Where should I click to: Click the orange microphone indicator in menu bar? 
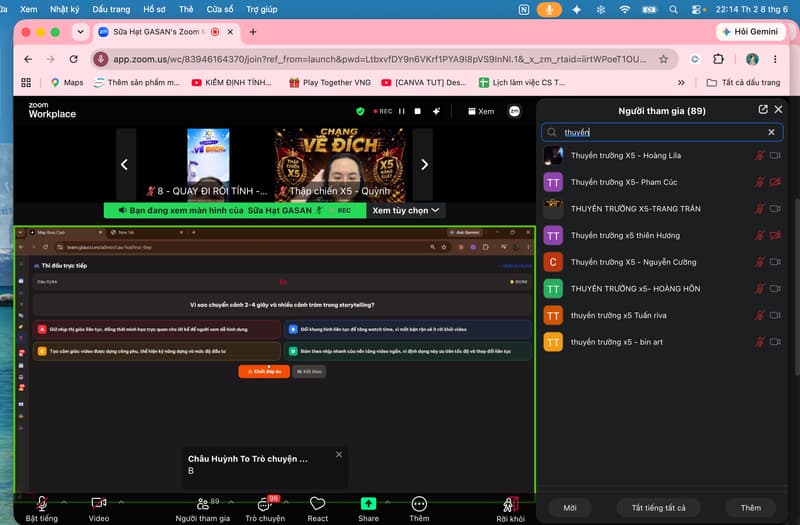tap(549, 9)
